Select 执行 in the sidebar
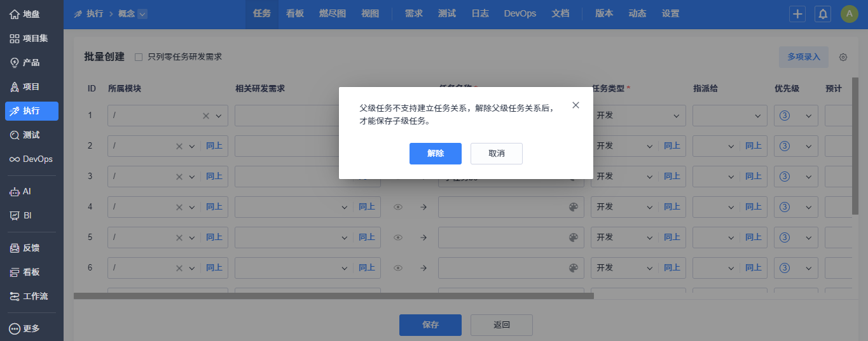Viewport: 868px width, 341px height. click(32, 110)
